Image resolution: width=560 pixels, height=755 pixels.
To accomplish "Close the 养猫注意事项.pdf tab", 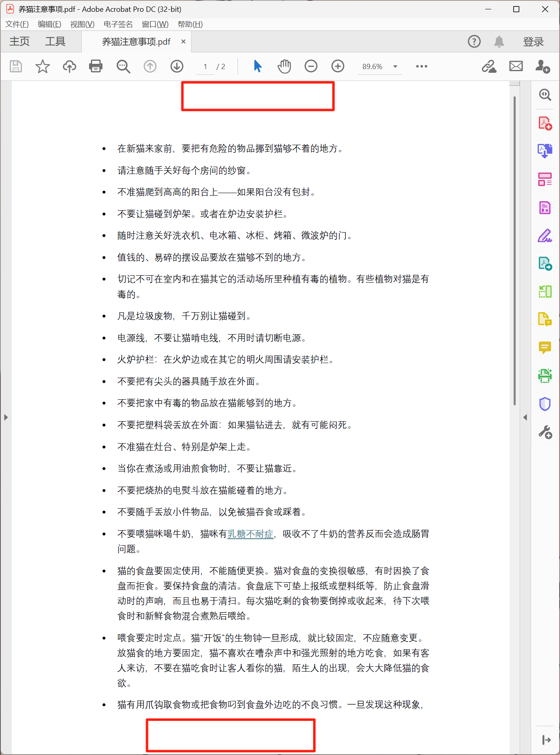I will click(183, 41).
